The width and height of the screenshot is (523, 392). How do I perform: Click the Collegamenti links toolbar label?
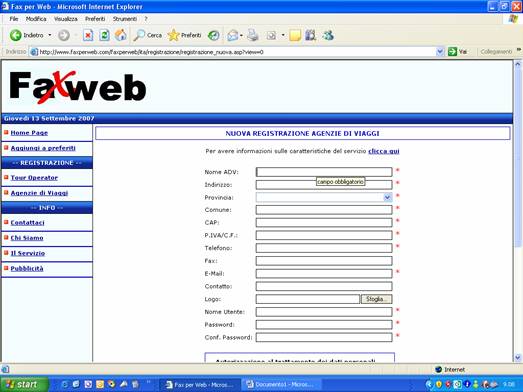pyautogui.click(x=496, y=52)
